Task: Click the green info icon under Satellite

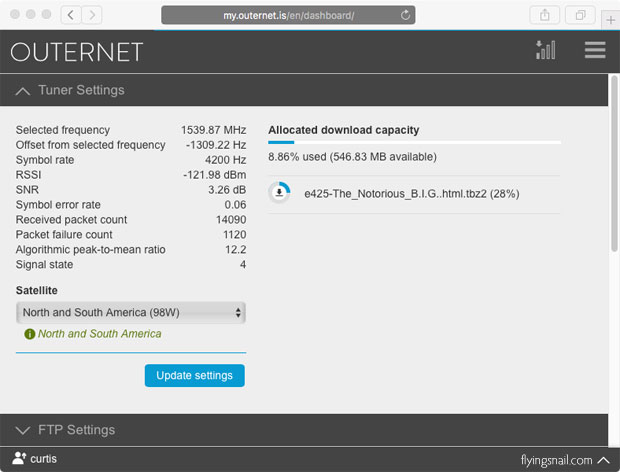Action: pyautogui.click(x=30, y=334)
